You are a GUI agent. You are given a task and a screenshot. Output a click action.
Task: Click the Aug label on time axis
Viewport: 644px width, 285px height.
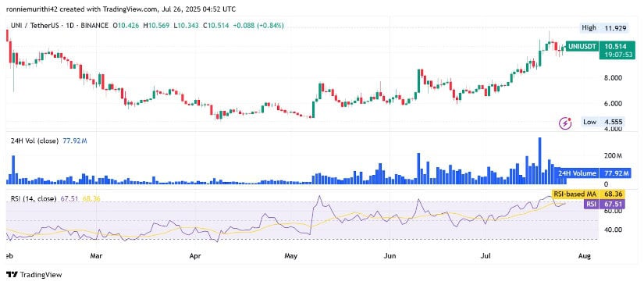[585, 256]
